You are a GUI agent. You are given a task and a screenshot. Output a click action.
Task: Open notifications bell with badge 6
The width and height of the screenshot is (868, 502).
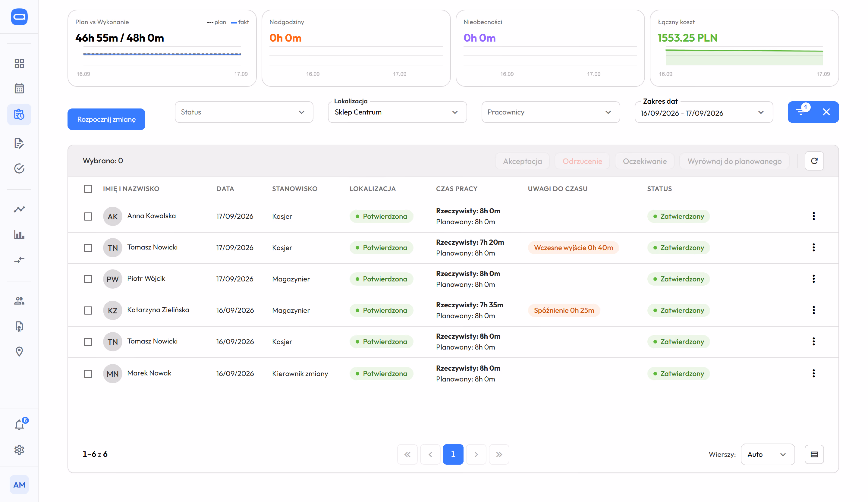[19, 425]
